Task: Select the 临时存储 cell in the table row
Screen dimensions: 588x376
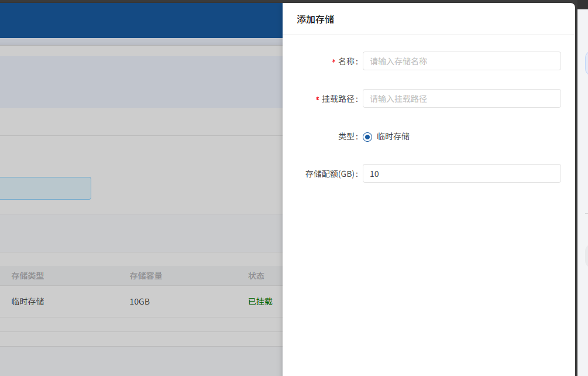Action: 27,302
